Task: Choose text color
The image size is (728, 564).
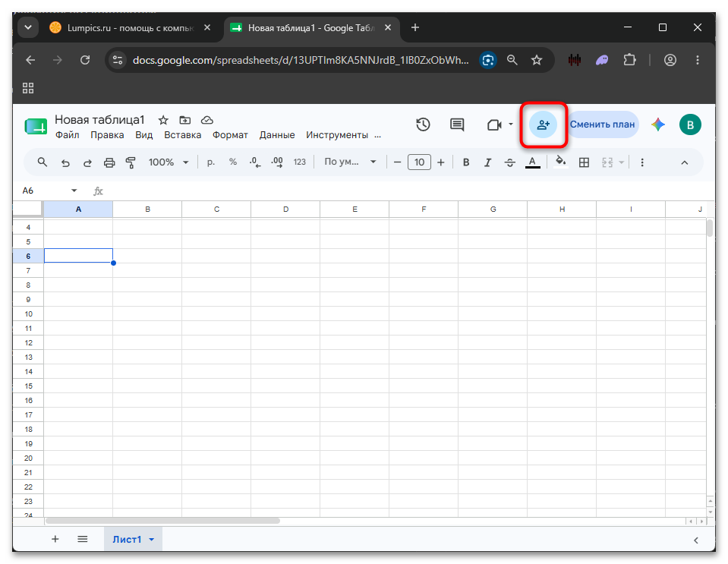Action: click(533, 162)
